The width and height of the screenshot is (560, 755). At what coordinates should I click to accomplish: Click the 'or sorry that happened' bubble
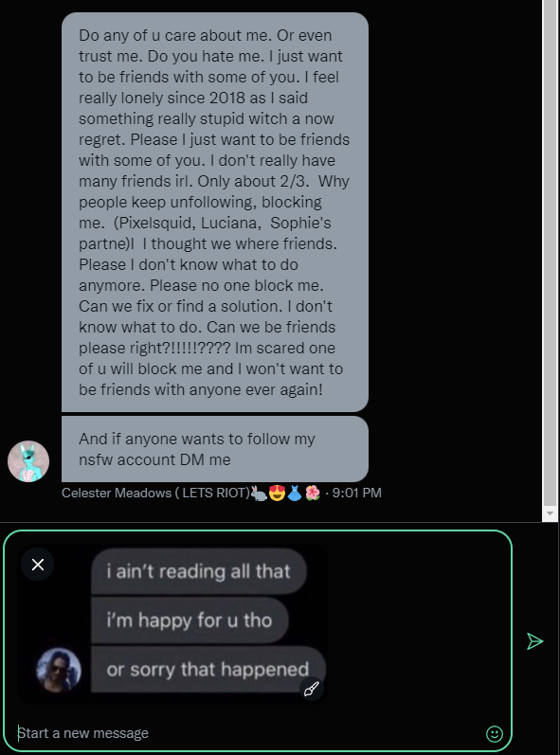tap(208, 670)
